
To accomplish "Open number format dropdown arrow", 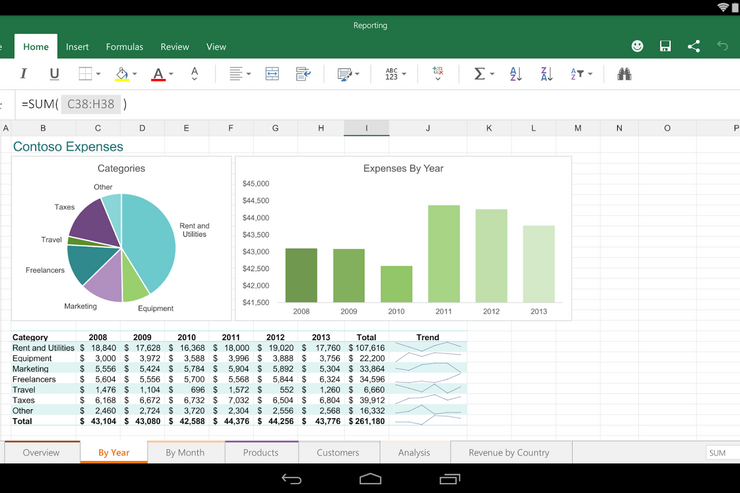I will click(x=404, y=74).
